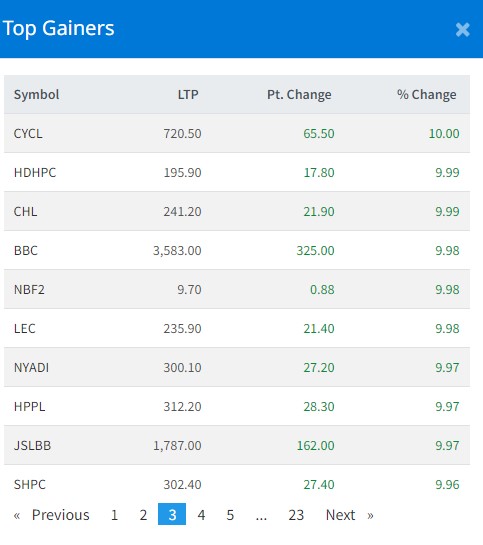Select the BBC stock symbol
Viewport: 483px width, 545px height.
pos(26,251)
